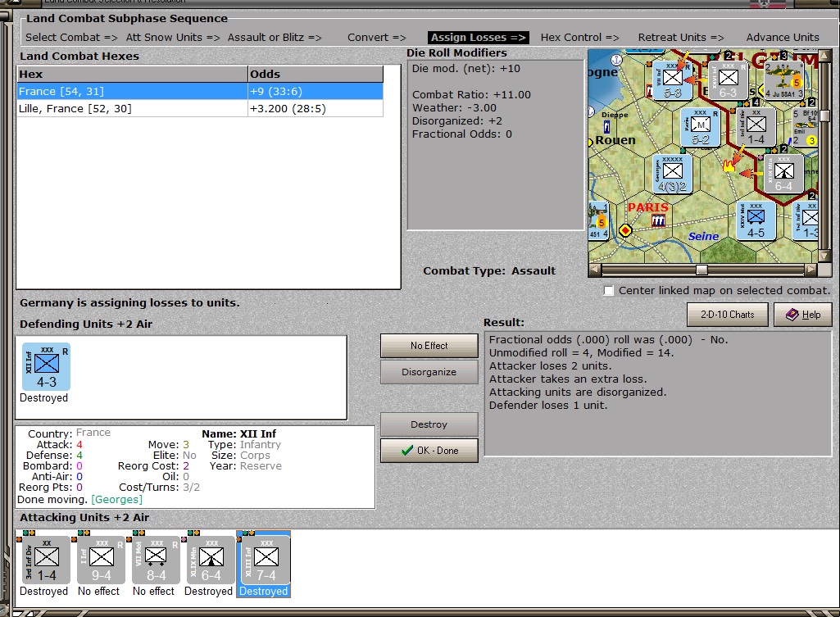Click Destroyed label under XLIII Inf 7-4
The image size is (840, 617).
click(x=263, y=592)
